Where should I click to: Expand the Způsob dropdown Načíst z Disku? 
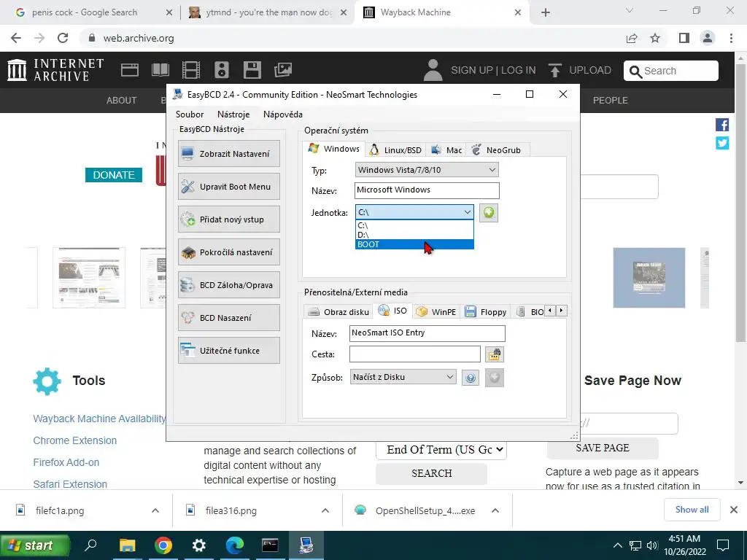(x=403, y=377)
